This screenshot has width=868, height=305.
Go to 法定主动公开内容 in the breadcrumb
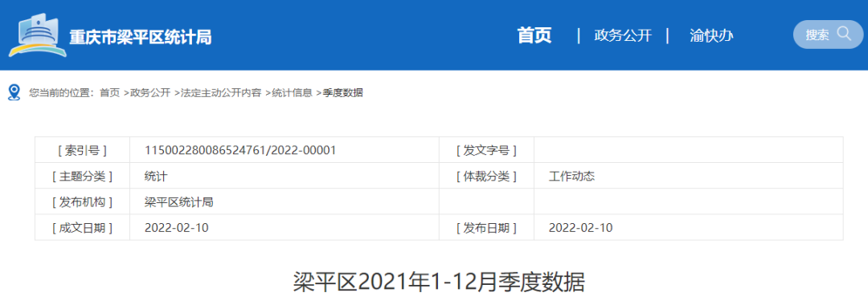(221, 93)
